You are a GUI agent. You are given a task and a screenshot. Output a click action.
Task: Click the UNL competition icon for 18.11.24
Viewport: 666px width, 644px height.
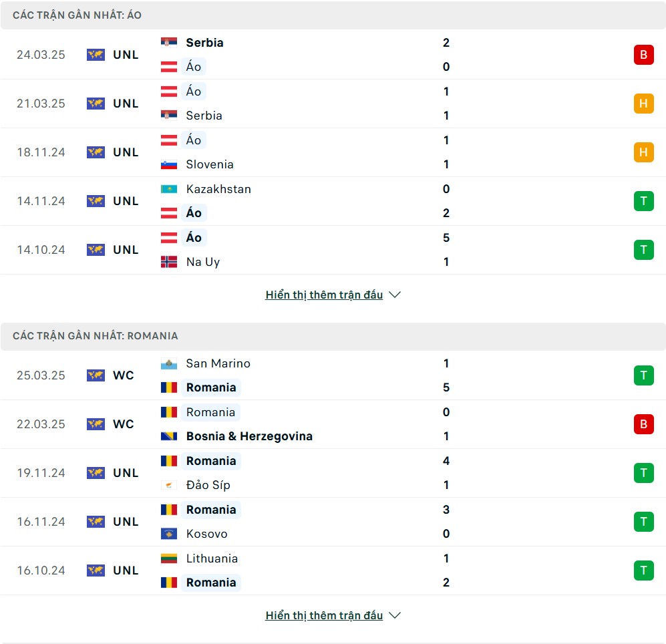96,152
